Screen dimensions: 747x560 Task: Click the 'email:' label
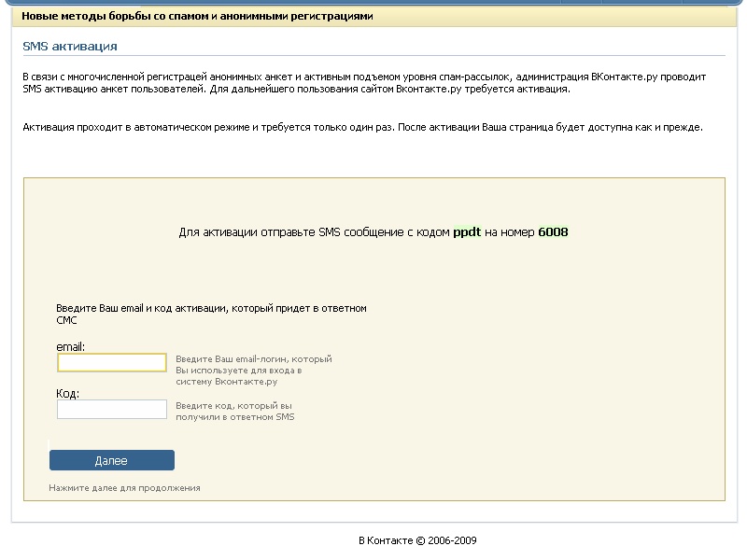pos(71,346)
